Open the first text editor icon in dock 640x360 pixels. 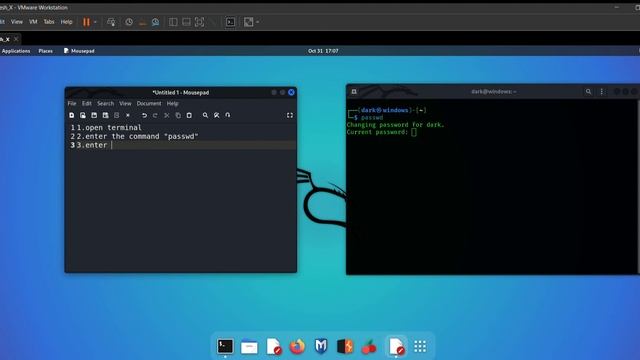273,347
